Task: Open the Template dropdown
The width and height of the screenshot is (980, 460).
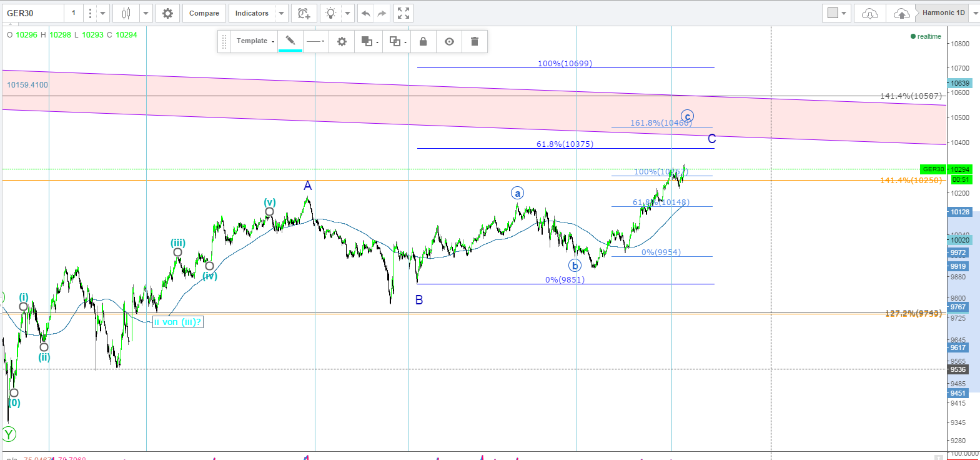Action: [x=255, y=41]
